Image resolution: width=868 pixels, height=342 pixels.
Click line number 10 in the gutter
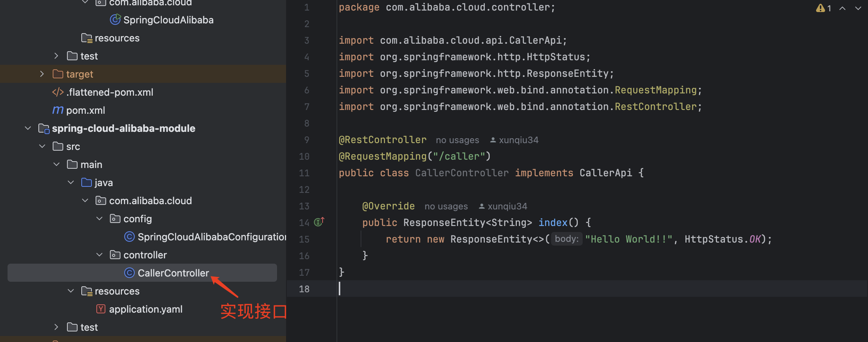(304, 156)
